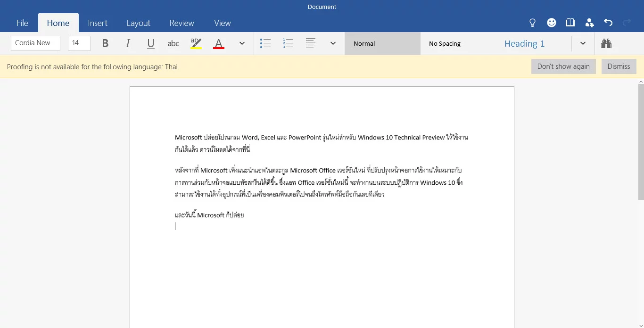The height and width of the screenshot is (328, 644).
Task: Switch to the View tab
Action: click(x=222, y=23)
